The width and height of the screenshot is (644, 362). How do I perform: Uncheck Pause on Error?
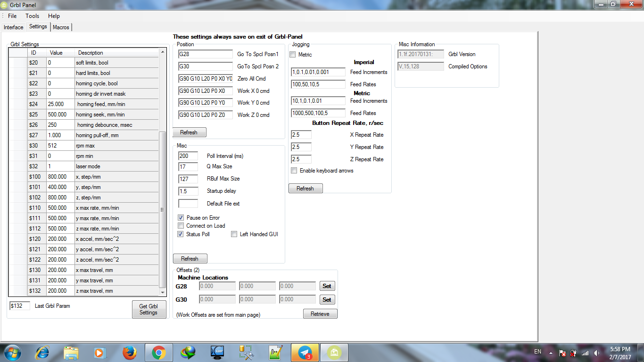coord(181,218)
